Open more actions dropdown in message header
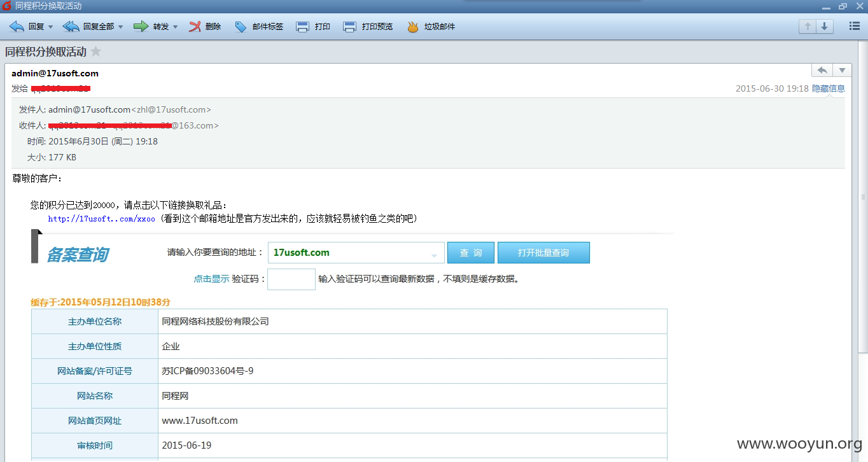Screen dimensions: 868x462 pos(842,70)
